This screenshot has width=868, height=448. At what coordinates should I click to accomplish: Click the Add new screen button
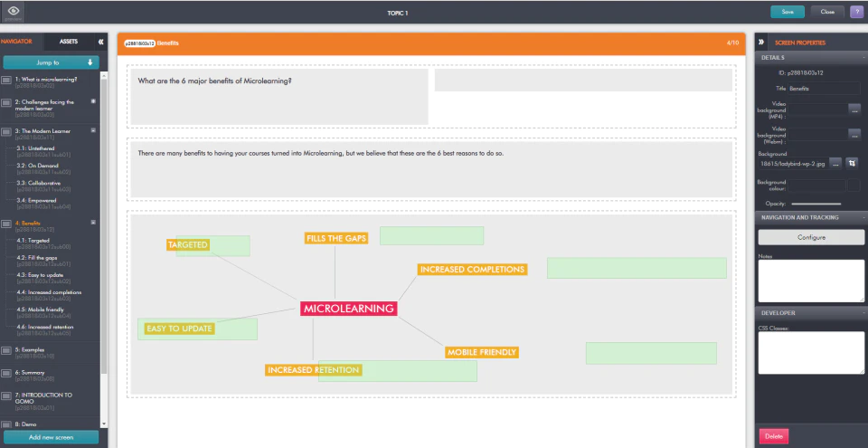[x=51, y=437]
